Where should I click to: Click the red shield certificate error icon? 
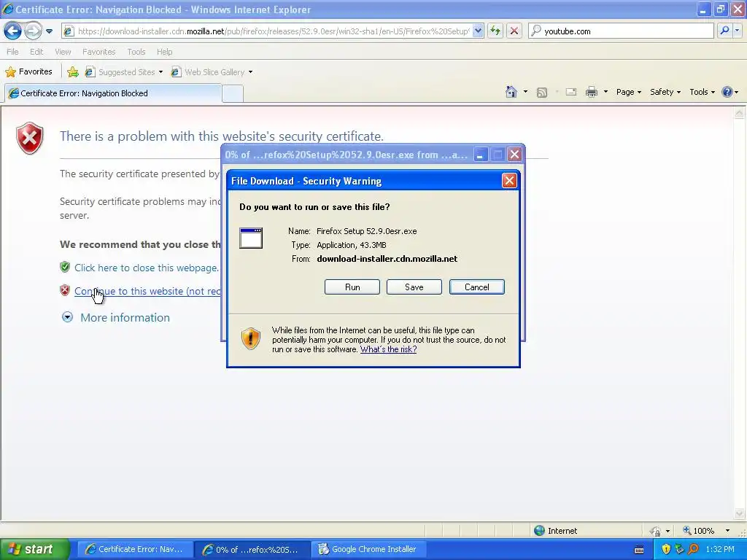(x=29, y=138)
